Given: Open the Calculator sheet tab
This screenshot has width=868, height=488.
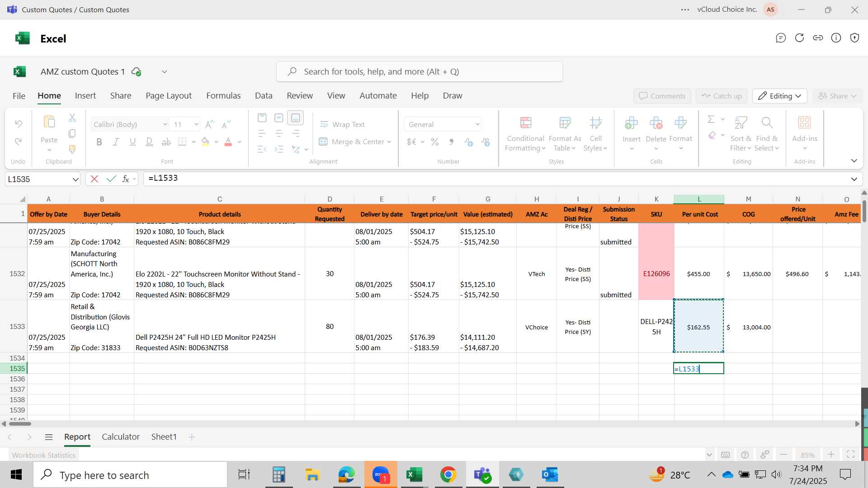Looking at the screenshot, I should tap(121, 437).
